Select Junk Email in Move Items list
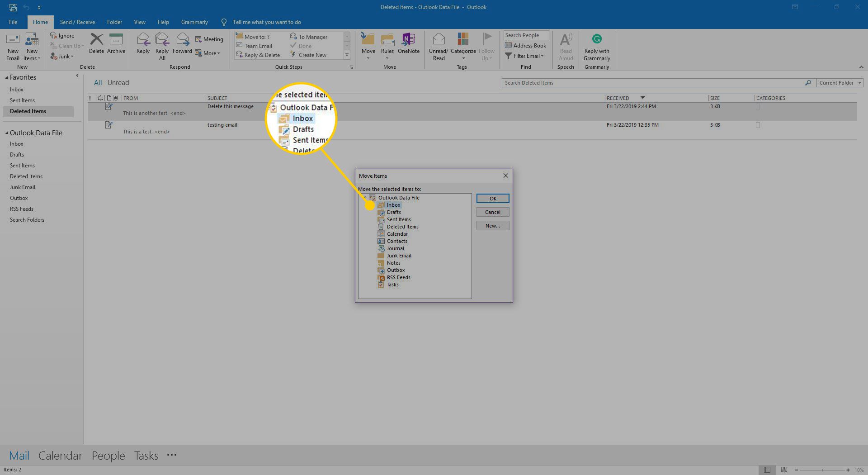Screen dimensions: 868x475 click(x=399, y=256)
